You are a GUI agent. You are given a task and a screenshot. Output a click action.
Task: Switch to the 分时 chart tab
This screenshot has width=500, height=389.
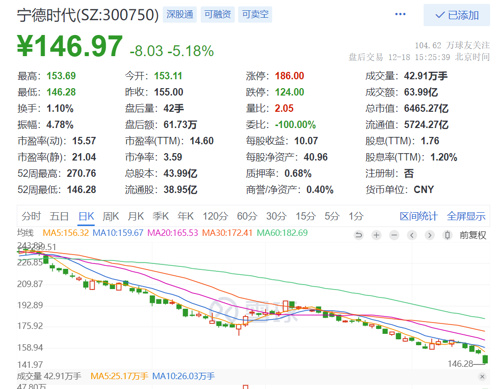[x=31, y=216]
